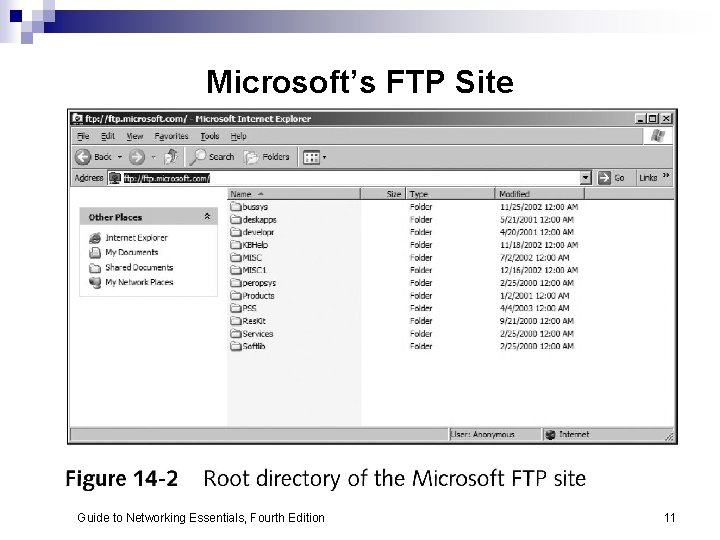Open the Back history dropdown arrow
The image size is (720, 540).
(x=120, y=157)
